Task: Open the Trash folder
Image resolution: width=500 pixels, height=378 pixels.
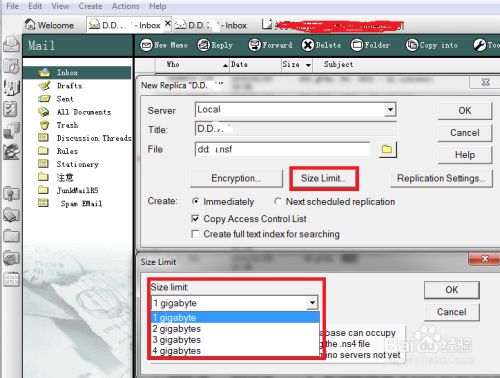Action: pyautogui.click(x=67, y=125)
